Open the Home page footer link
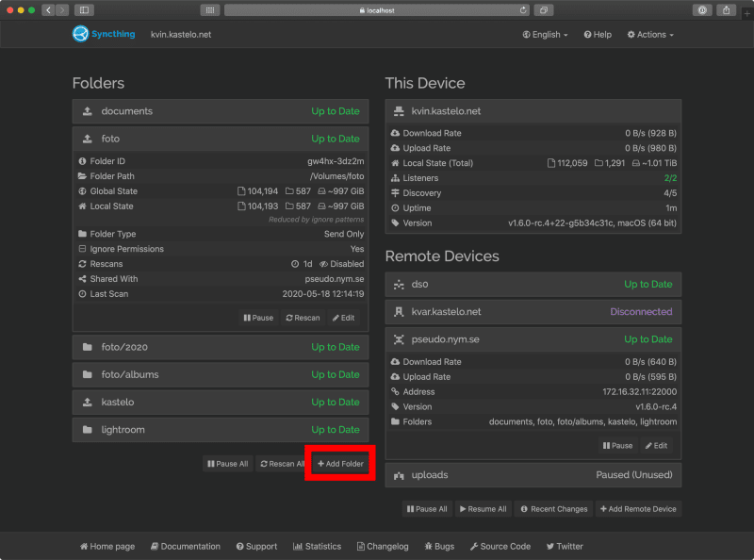Viewport: 754px width, 560px height. [x=107, y=546]
